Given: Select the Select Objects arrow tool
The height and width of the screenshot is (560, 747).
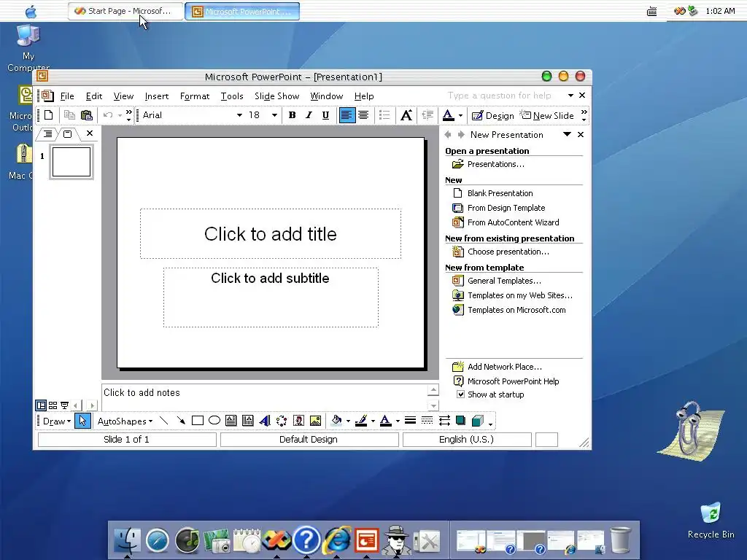Looking at the screenshot, I should (x=82, y=421).
